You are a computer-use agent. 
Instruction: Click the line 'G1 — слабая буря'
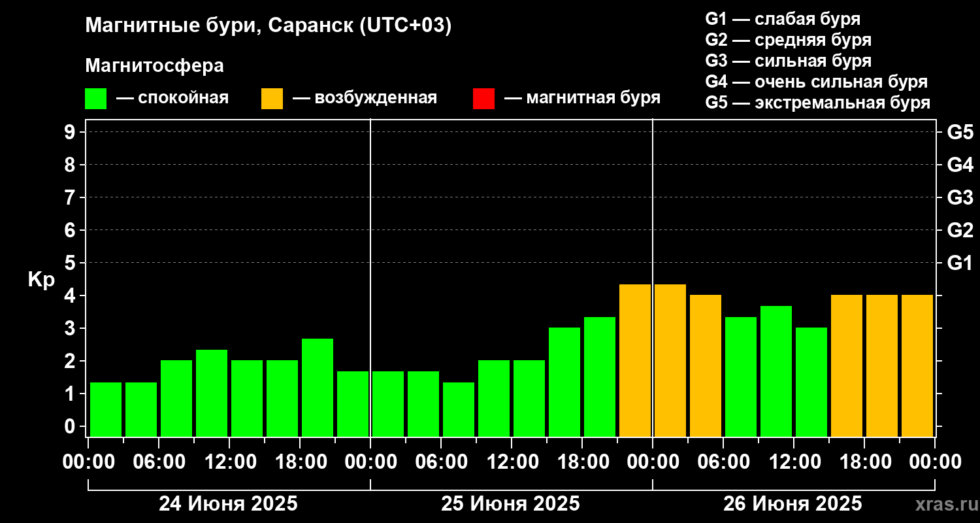pos(783,18)
